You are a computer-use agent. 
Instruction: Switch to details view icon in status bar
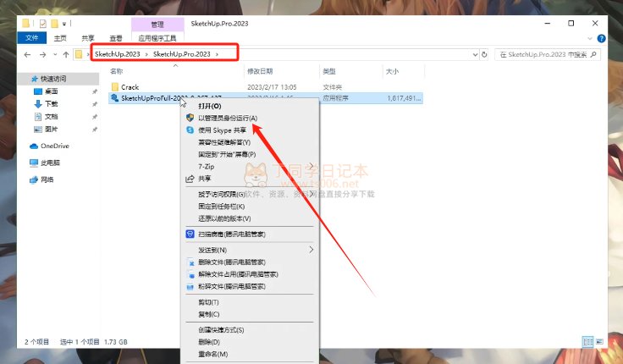587,342
